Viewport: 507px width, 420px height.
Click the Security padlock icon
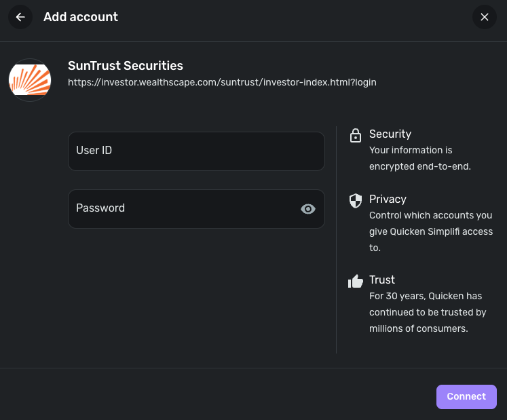pos(355,136)
